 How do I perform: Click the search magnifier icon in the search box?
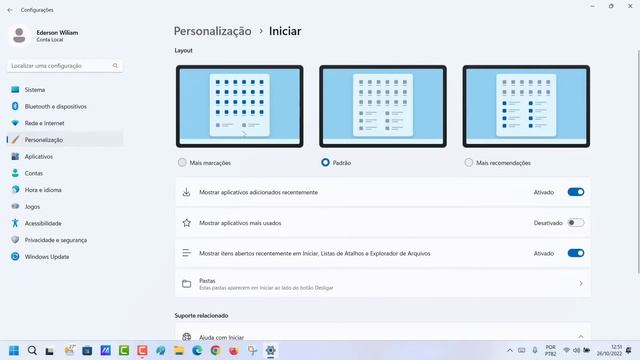[116, 66]
